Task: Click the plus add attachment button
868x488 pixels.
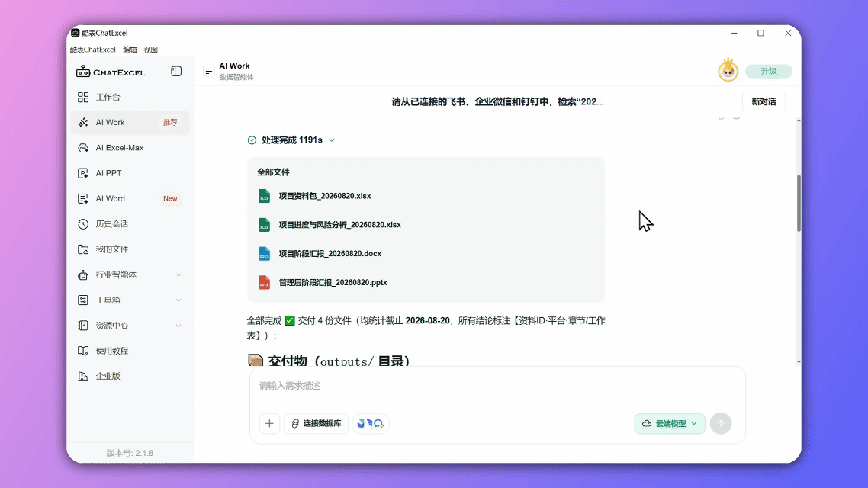Action: point(269,424)
